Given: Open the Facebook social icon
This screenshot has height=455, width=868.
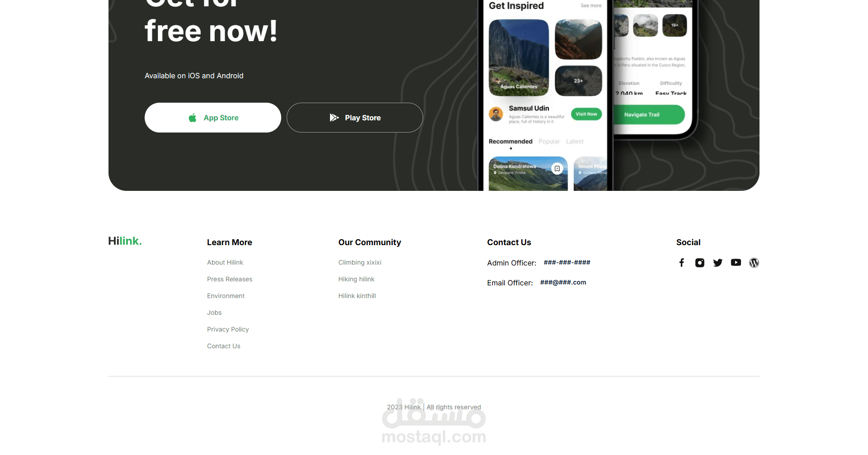Looking at the screenshot, I should pos(682,263).
